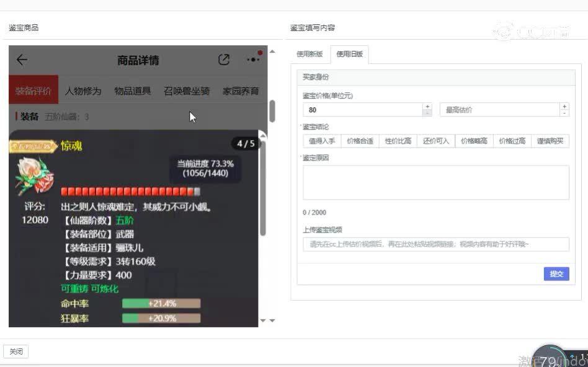This screenshot has height=367, width=588.
Task: Switch to the 使用新版 tab
Action: pos(310,54)
